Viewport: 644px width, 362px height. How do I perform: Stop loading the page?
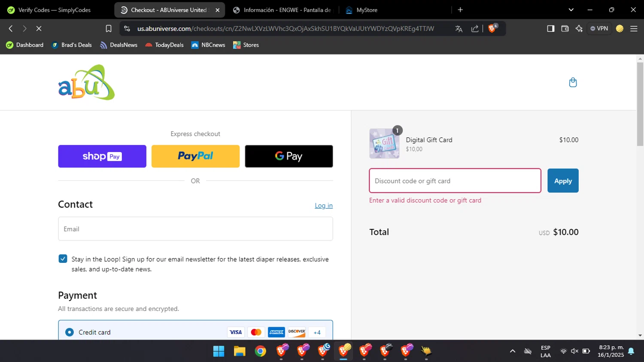(x=39, y=28)
